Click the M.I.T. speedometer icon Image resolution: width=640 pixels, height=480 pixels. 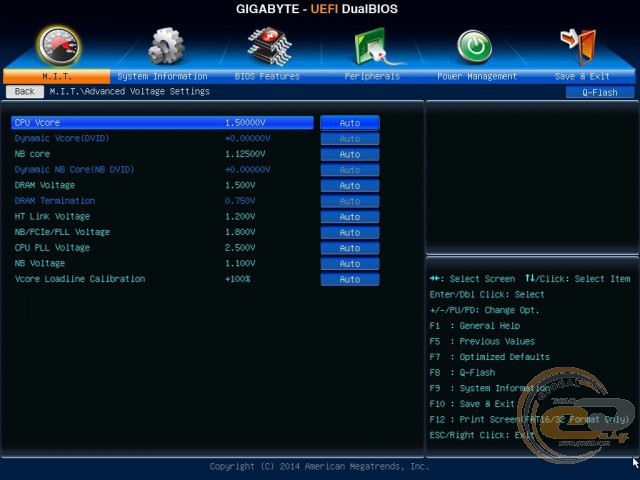(x=58, y=45)
